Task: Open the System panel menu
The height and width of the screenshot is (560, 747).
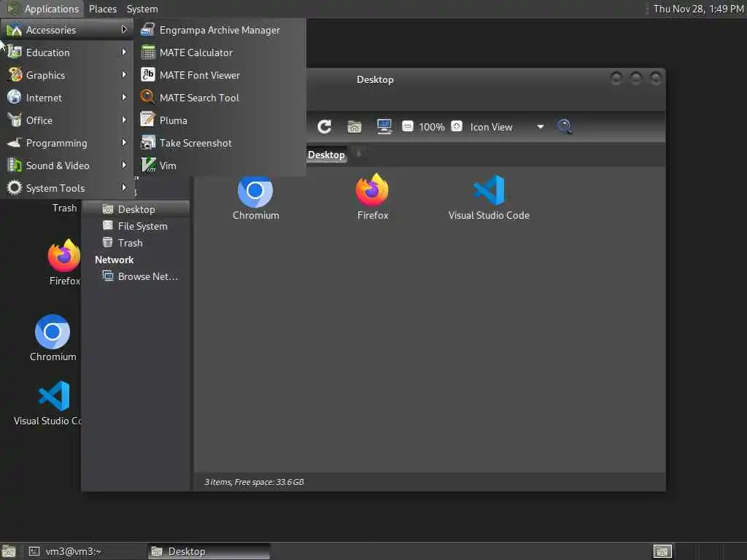Action: click(142, 9)
